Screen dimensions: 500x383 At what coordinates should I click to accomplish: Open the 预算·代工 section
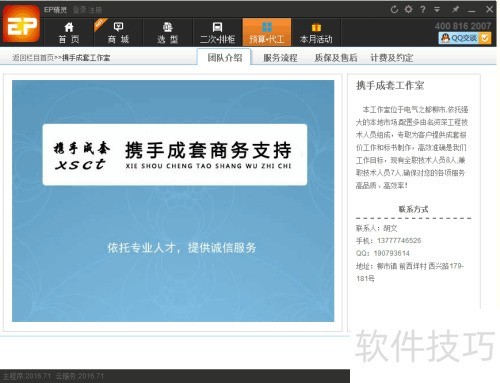coord(267,32)
